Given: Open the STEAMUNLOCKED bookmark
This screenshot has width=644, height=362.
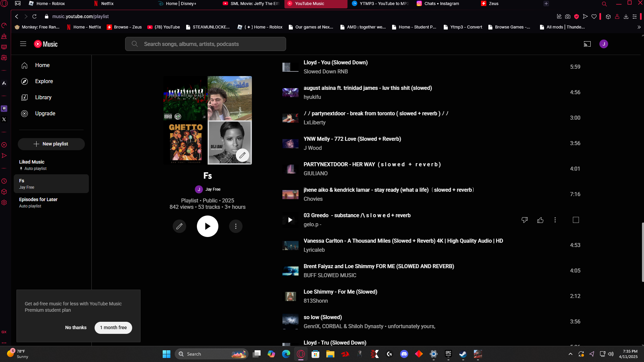Looking at the screenshot, I should pos(208,27).
